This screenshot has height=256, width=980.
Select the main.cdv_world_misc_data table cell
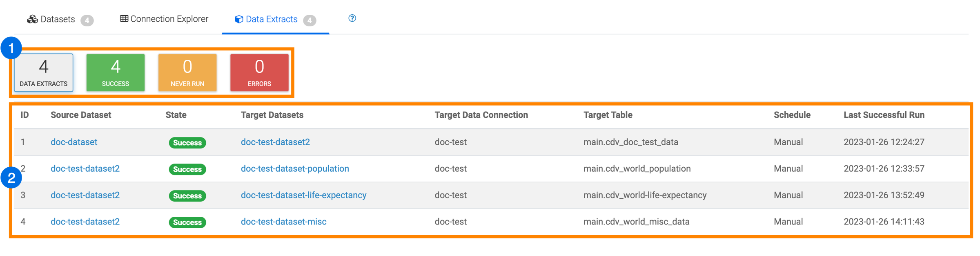636,222
